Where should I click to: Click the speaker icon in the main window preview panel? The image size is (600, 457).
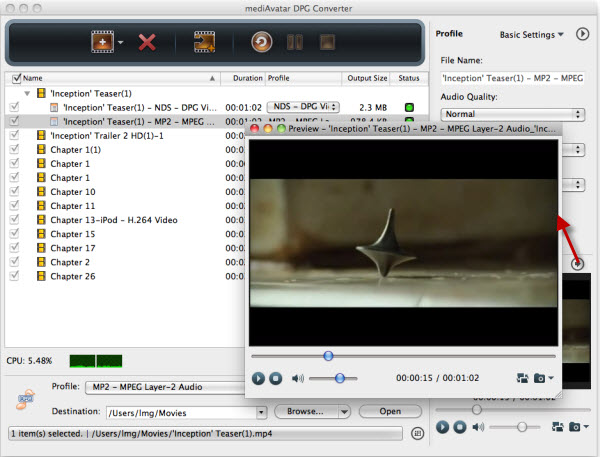478,426
